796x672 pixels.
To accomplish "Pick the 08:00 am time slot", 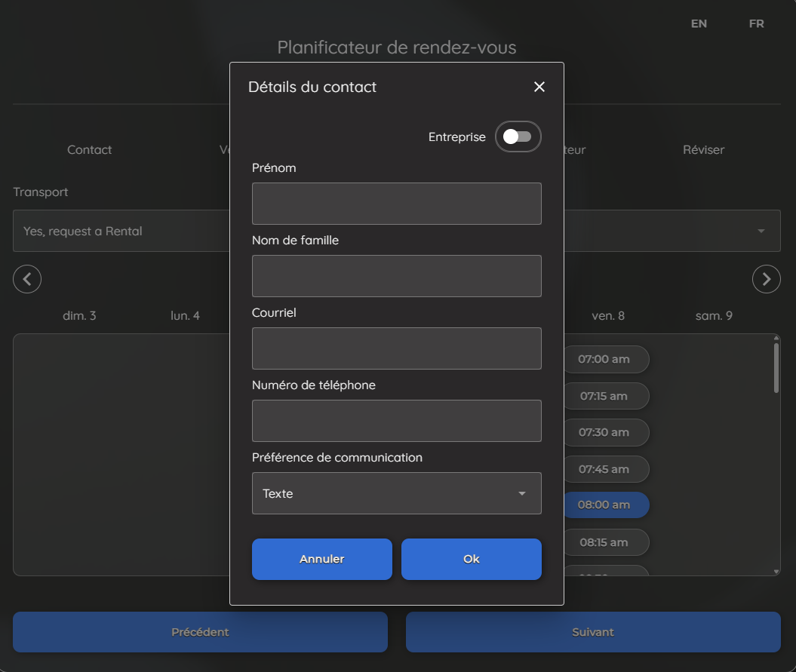I will tap(604, 505).
